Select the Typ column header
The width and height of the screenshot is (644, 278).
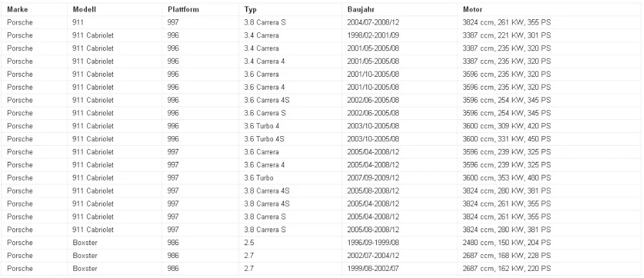pyautogui.click(x=251, y=10)
